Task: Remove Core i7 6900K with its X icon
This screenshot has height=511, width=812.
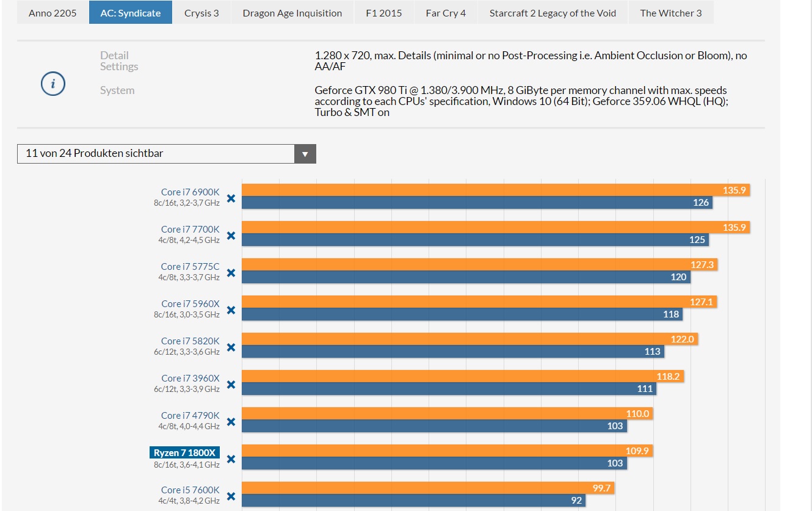Action: (x=231, y=198)
